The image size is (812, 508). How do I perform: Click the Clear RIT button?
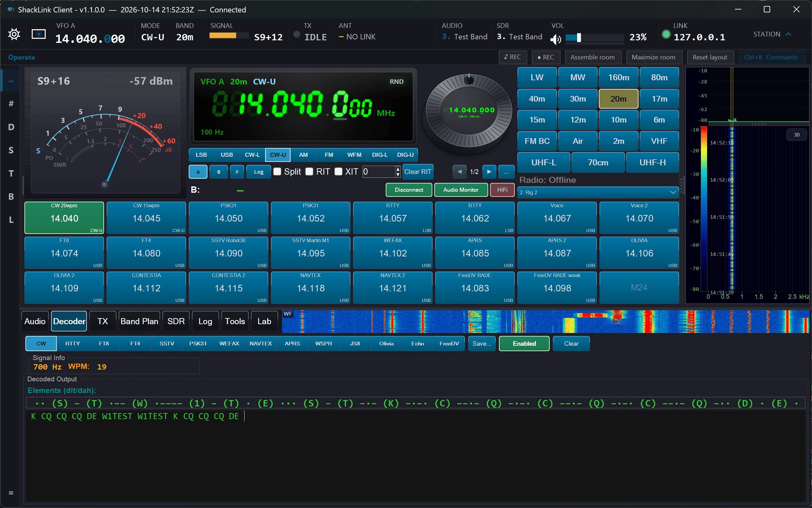pyautogui.click(x=417, y=172)
